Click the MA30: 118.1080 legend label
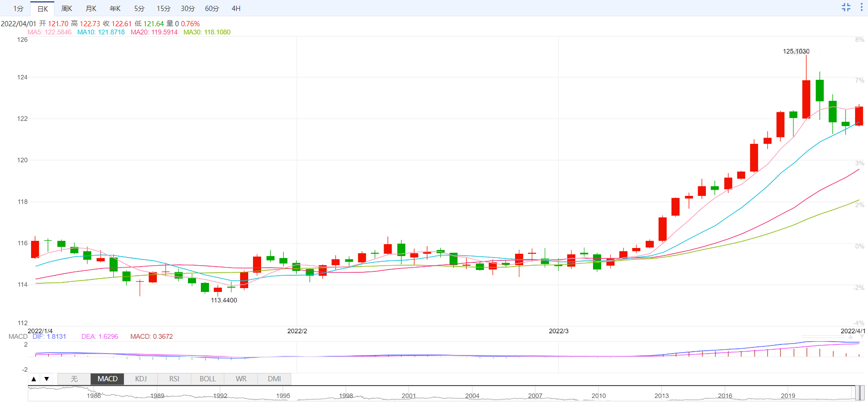This screenshot has width=868, height=409. [207, 32]
